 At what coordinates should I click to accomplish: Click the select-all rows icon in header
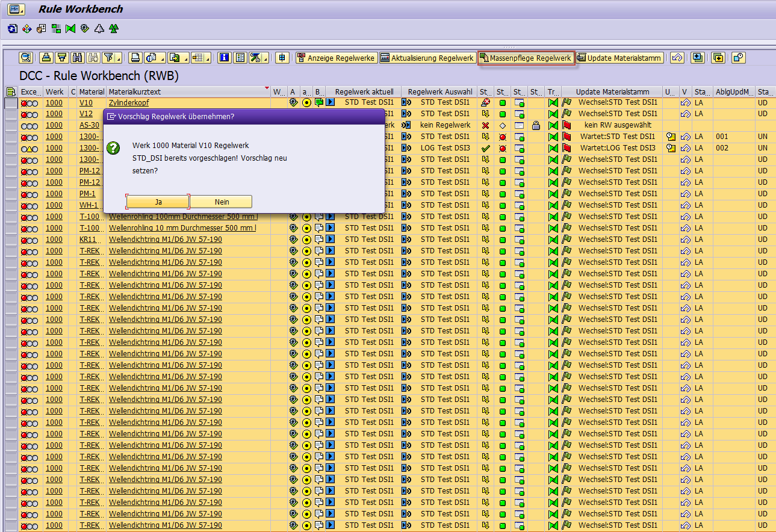click(x=10, y=91)
